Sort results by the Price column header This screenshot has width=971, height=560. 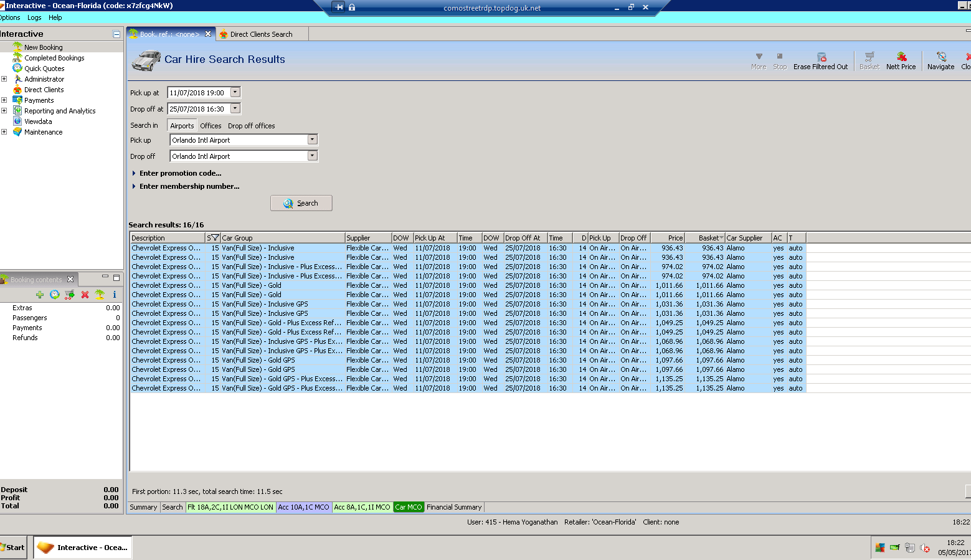pos(668,238)
